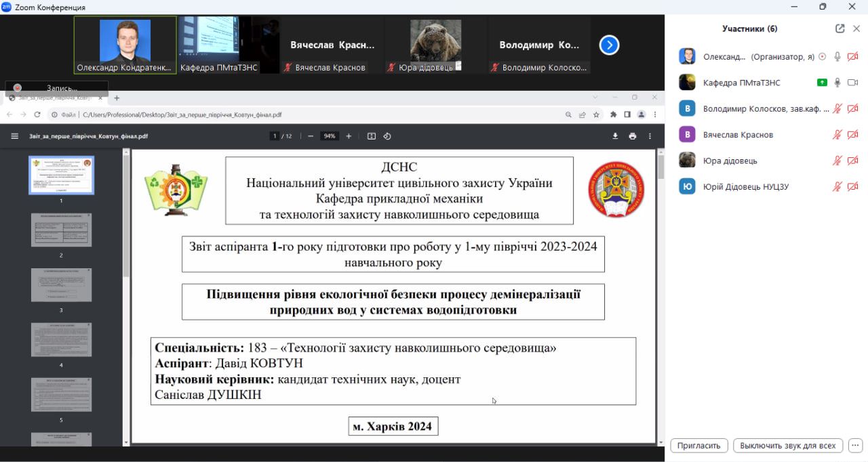868x462 pixels.
Task: Pop out the Участники panel
Action: click(x=840, y=28)
